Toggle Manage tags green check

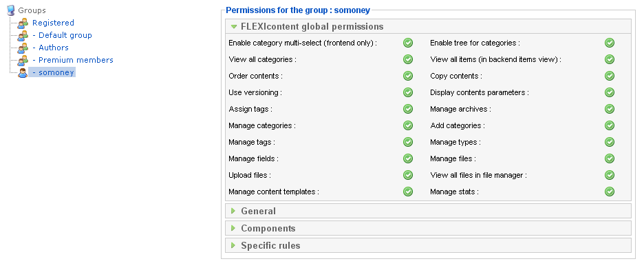pos(408,142)
